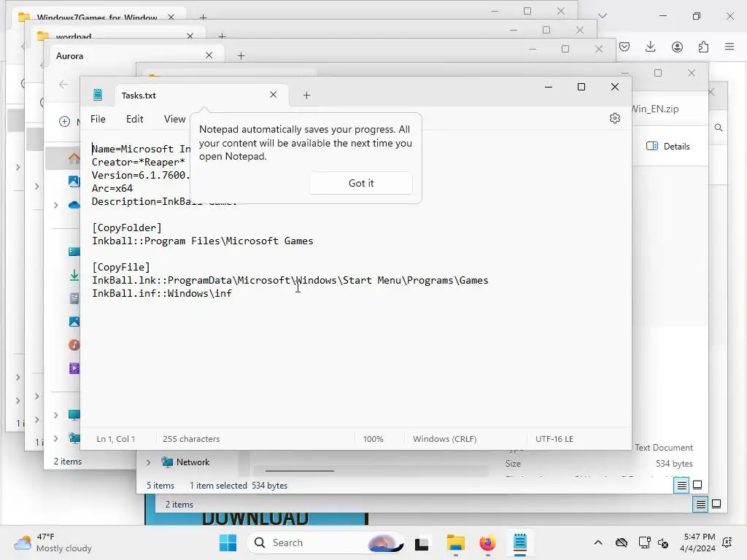Open Task View on taskbar
The width and height of the screenshot is (747, 560).
[422, 542]
